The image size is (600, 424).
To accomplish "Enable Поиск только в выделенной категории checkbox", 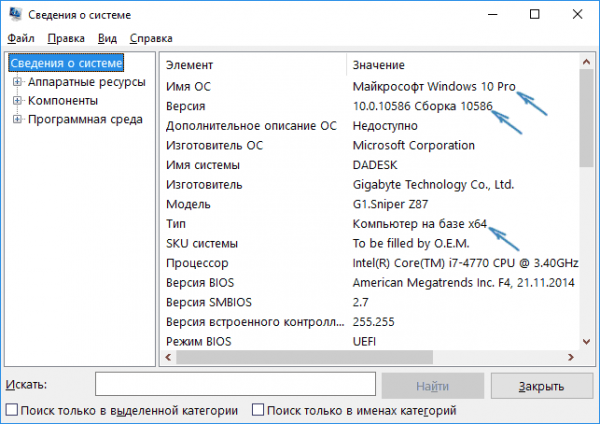I will (x=12, y=410).
